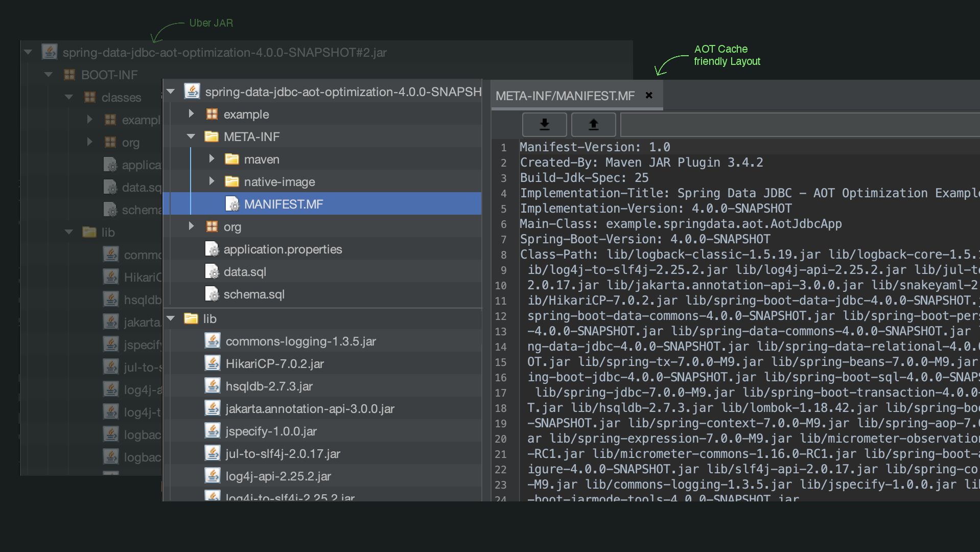Open the application.properties file icon

click(x=212, y=249)
